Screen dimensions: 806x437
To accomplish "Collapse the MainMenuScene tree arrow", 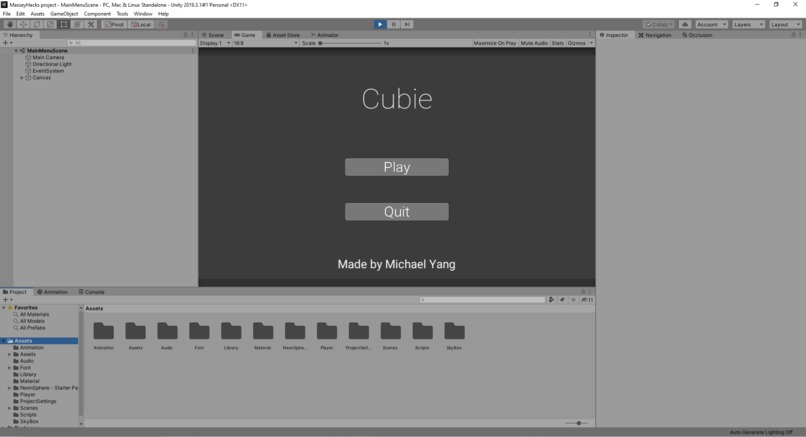I will (16, 51).
